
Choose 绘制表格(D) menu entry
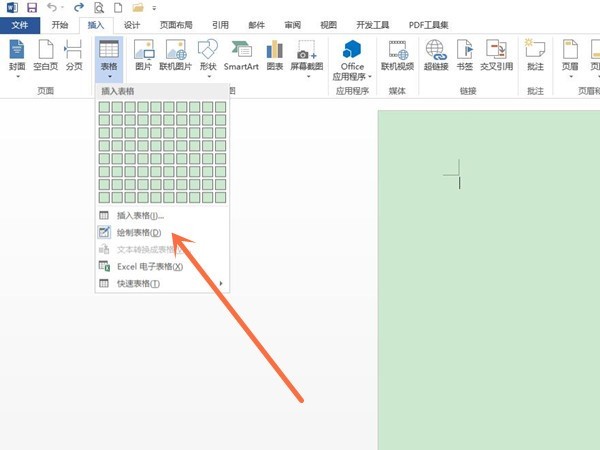(x=162, y=233)
